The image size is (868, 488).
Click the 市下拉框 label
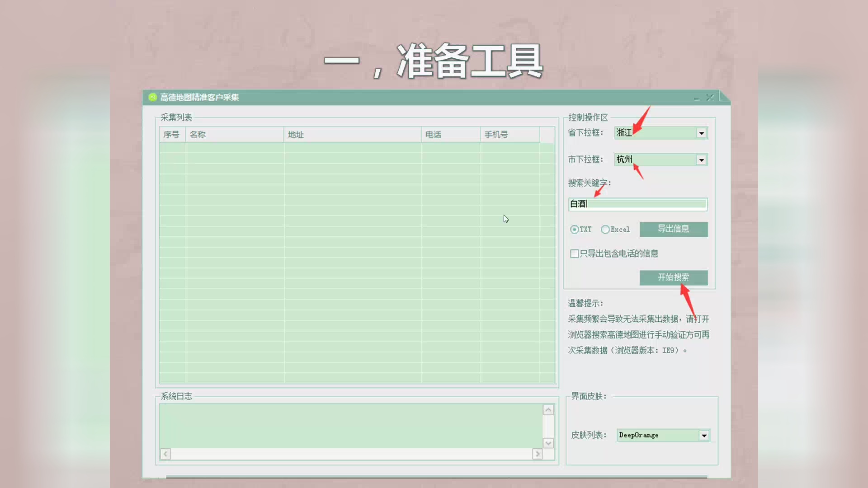point(585,160)
